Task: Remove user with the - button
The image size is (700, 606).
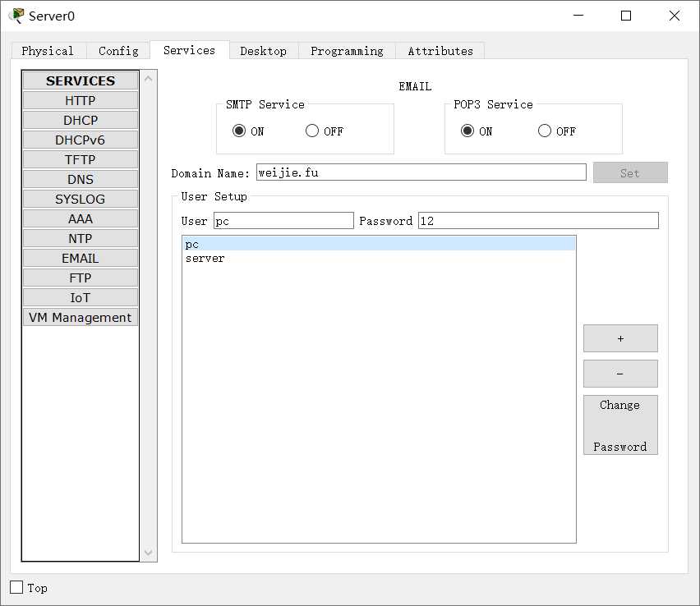Action: coord(620,374)
